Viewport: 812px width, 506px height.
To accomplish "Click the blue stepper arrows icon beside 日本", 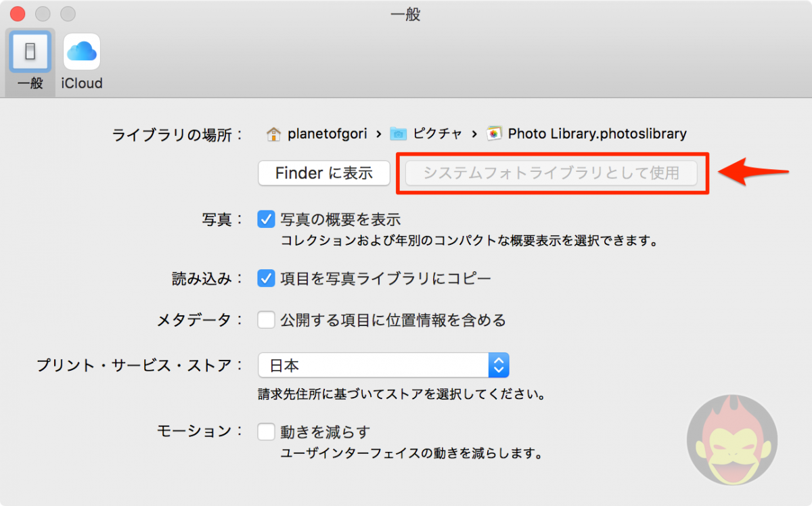I will click(x=499, y=365).
